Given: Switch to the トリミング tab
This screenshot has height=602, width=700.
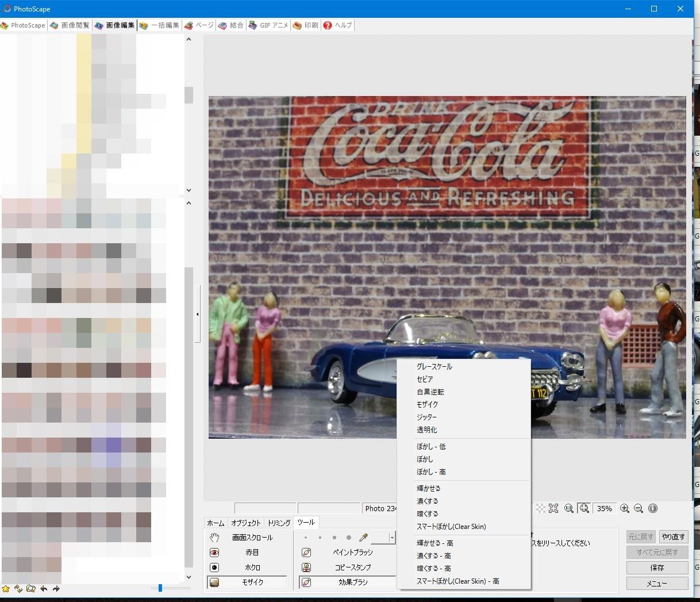Looking at the screenshot, I should pyautogui.click(x=279, y=523).
